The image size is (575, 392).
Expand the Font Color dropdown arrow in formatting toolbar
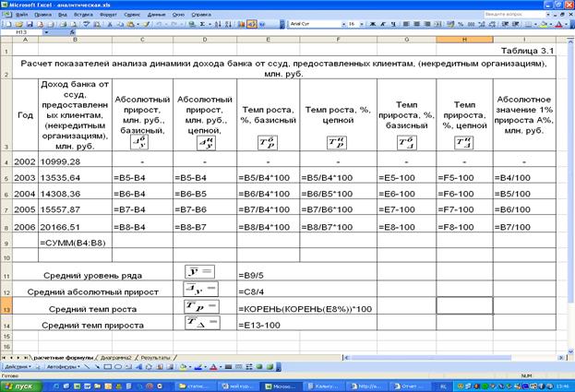[567, 24]
